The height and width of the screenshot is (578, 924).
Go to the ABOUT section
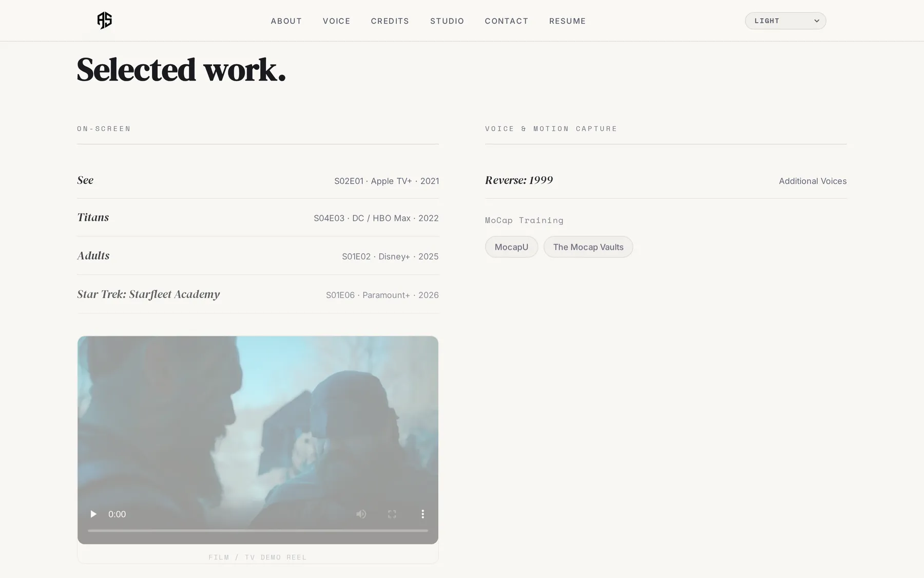coord(286,21)
